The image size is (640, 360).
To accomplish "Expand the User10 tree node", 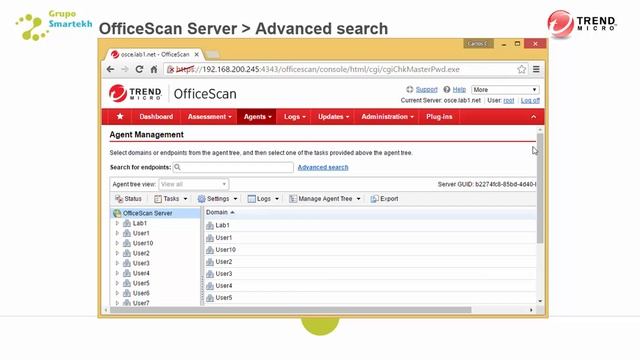I will click(117, 243).
